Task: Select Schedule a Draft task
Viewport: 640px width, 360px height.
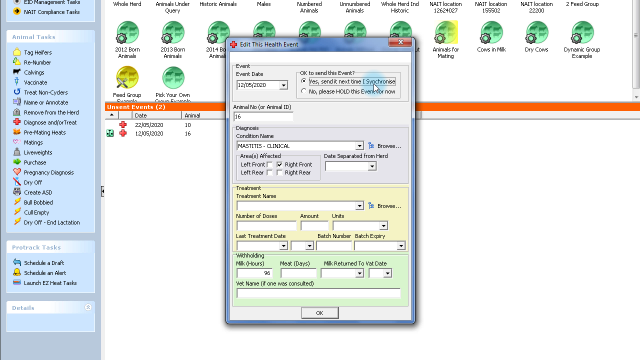Action: pos(44,263)
